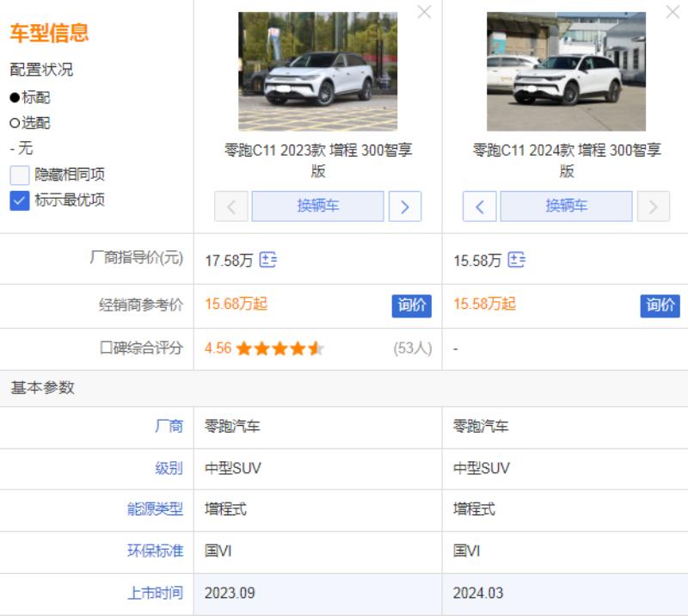Click 询价 for the 15.68万起 price
Viewport: 688px width, 616px height.
coord(412,305)
